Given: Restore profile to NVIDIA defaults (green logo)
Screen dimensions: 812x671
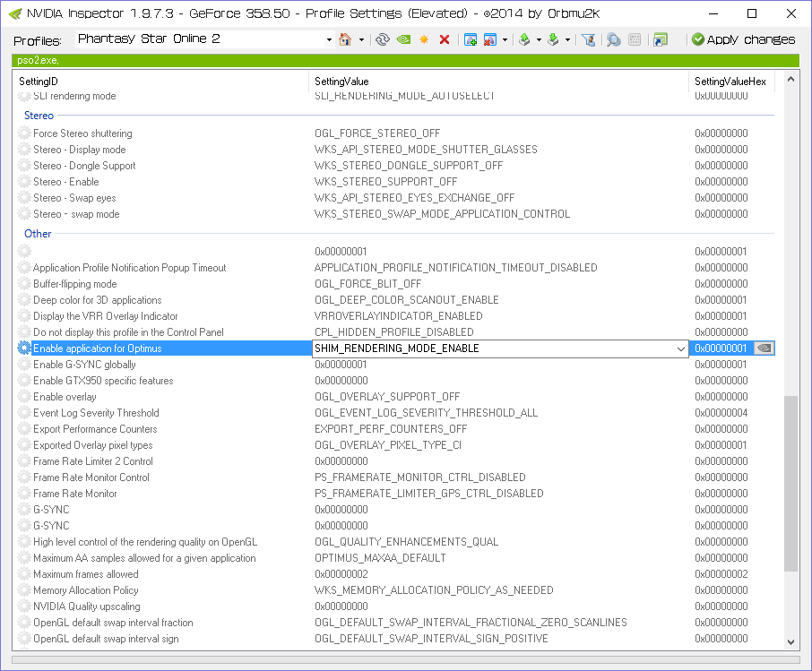Looking at the screenshot, I should click(x=403, y=39).
